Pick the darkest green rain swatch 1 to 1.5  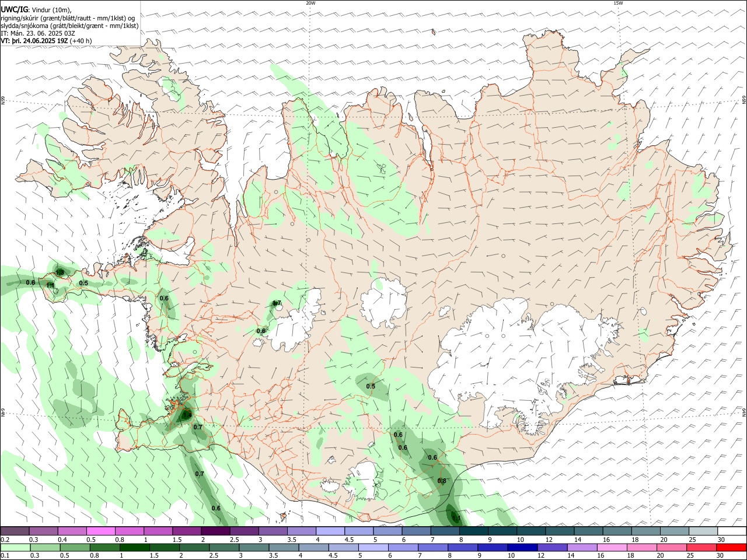[x=134, y=547]
